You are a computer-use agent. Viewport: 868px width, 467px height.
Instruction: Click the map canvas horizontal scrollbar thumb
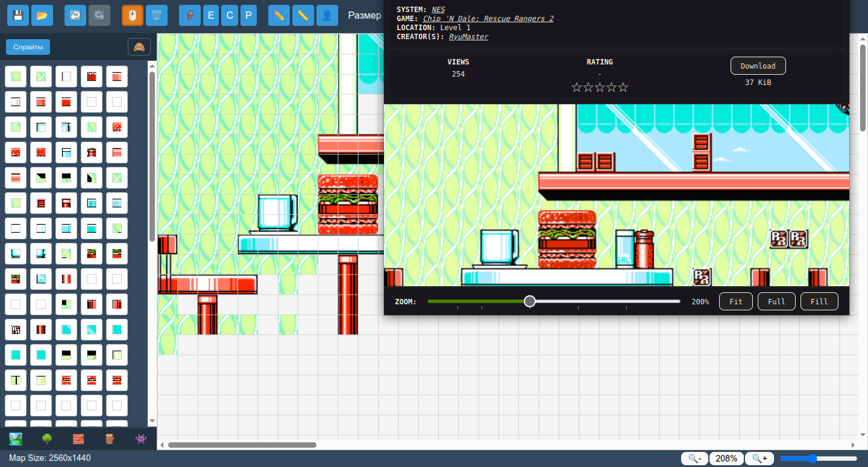[242, 445]
